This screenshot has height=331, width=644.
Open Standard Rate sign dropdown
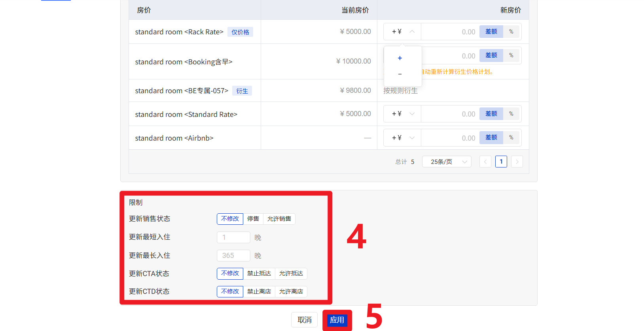point(402,114)
